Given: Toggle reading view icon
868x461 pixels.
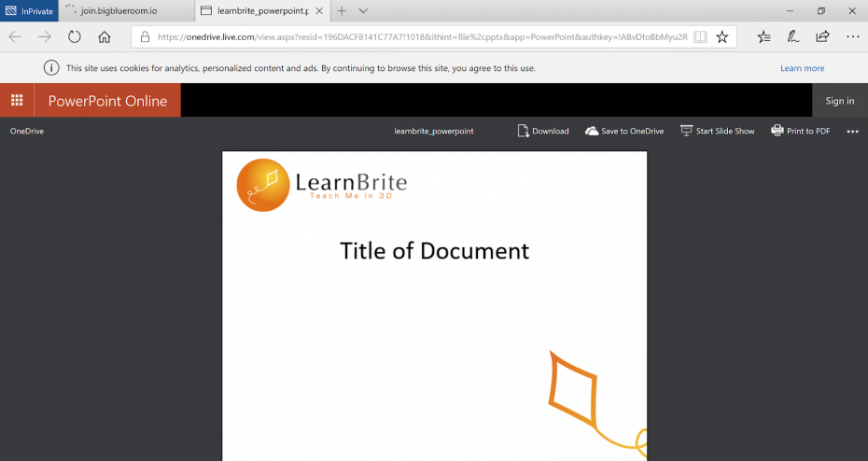Looking at the screenshot, I should tap(700, 37).
